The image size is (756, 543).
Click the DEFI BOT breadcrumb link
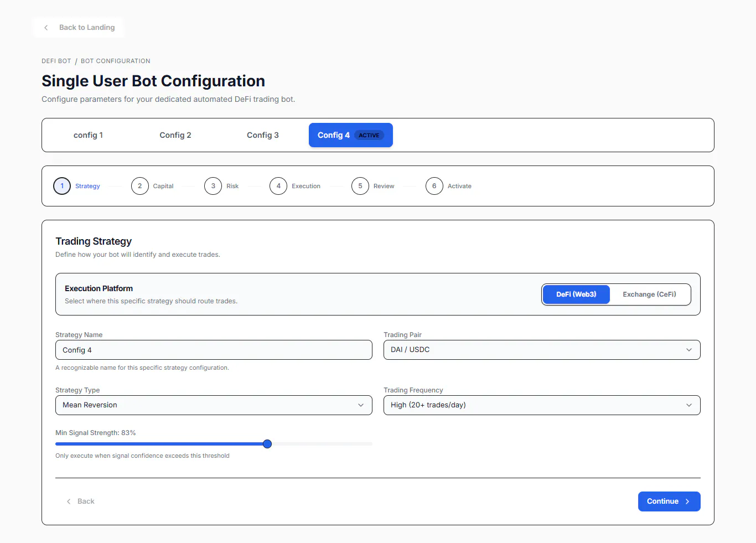point(56,61)
